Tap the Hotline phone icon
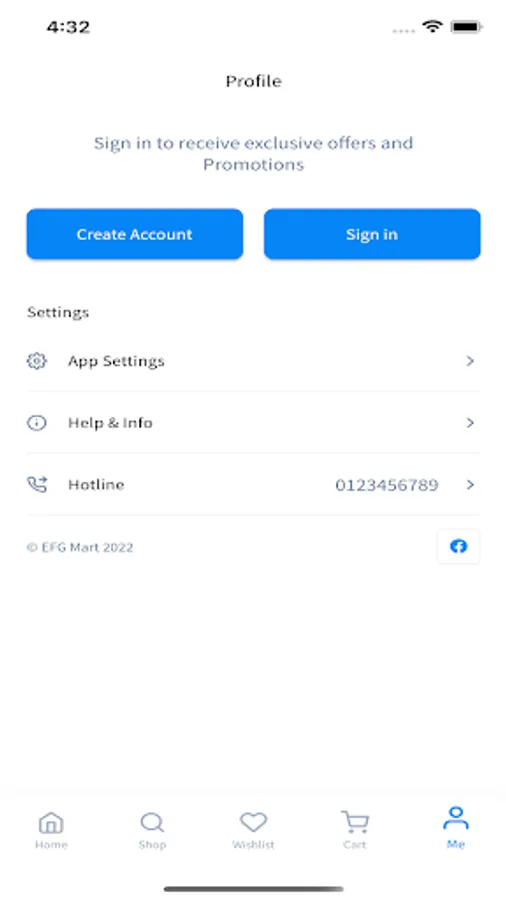506x900 pixels. [x=37, y=484]
